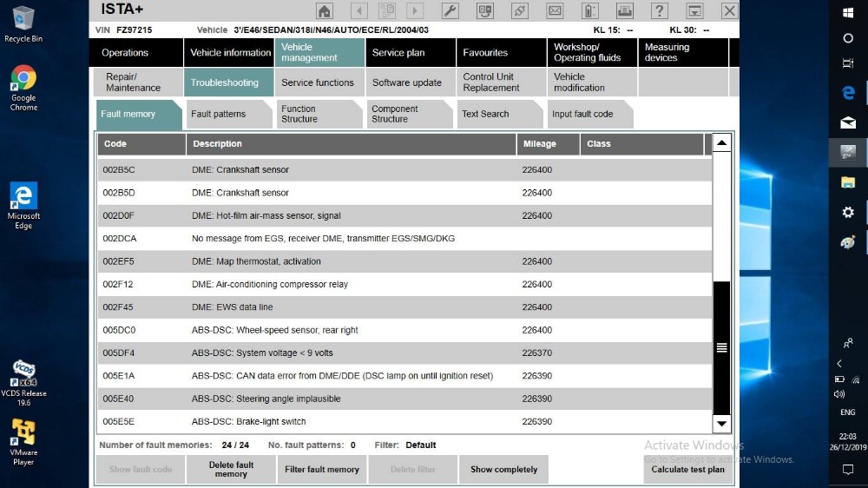Viewport: 868px width, 488px height.
Task: Open the envelope message icon in ISTA+
Action: [x=555, y=10]
